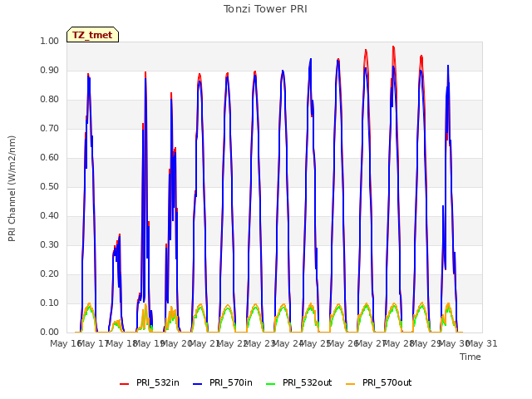The image size is (532, 399).
Task: Click the May 31 x-axis tick label
Action: pos(482,343)
